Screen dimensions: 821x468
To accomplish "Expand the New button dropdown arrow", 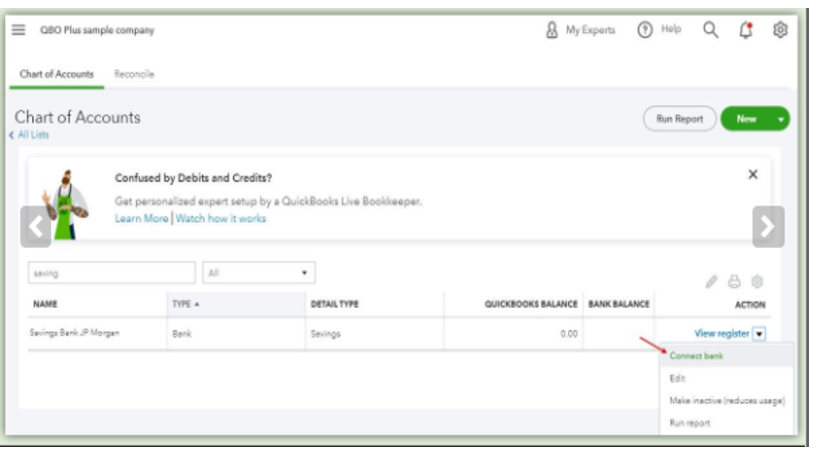I will pyautogui.click(x=781, y=119).
